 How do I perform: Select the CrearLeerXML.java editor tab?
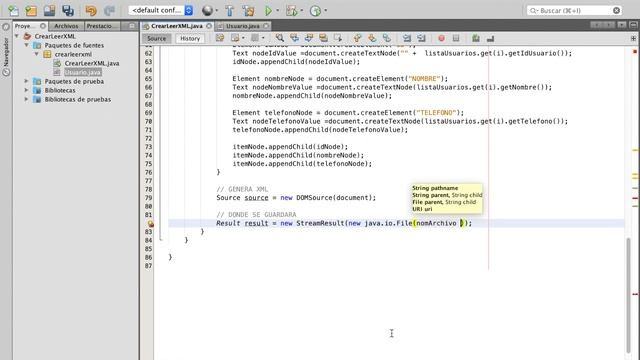tap(176, 26)
